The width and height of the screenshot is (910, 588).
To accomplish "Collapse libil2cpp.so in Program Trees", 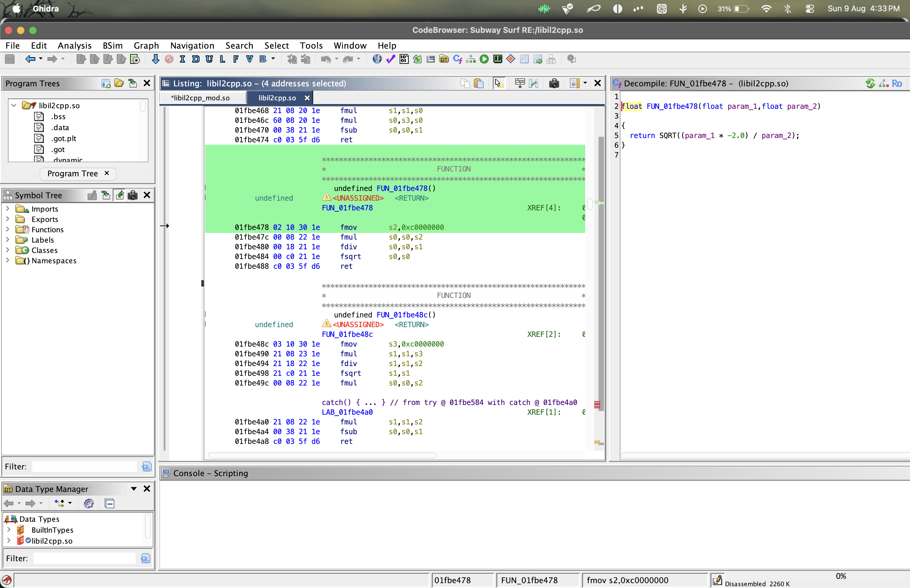I will click(14, 105).
